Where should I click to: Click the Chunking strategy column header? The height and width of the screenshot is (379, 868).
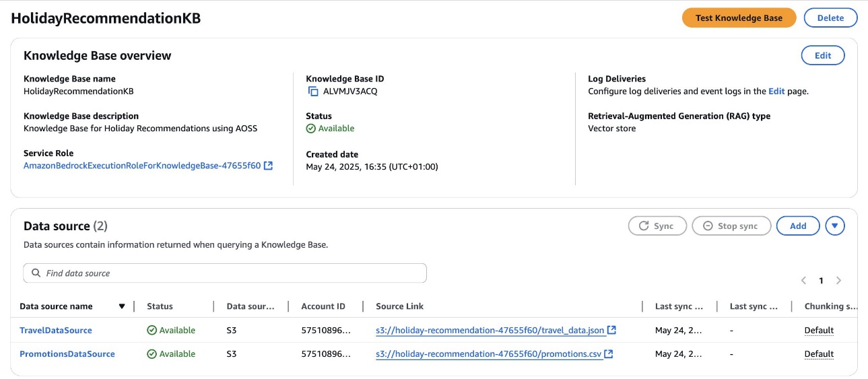(x=832, y=306)
